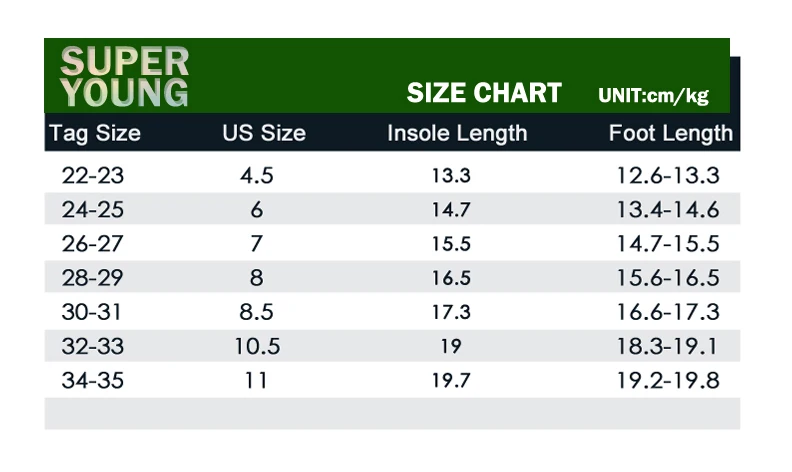Click US size 8.5 cell
Viewport: 792px width, 472px height.
tap(257, 312)
